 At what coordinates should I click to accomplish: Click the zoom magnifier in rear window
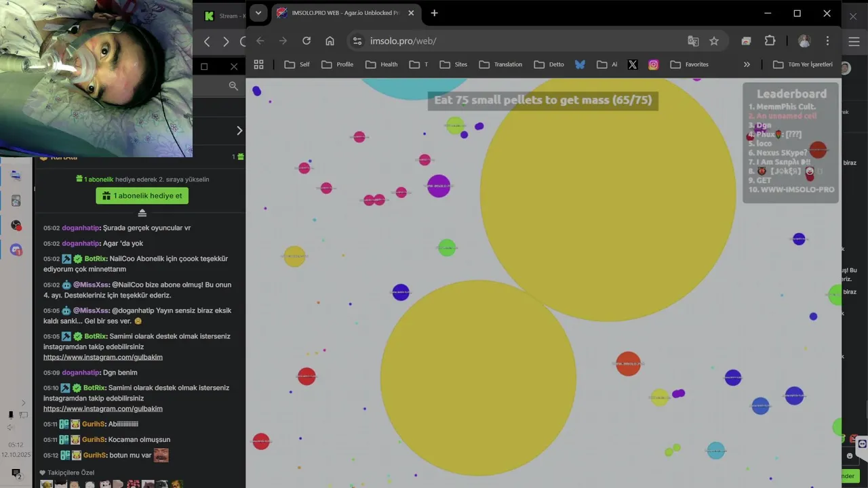tap(233, 85)
